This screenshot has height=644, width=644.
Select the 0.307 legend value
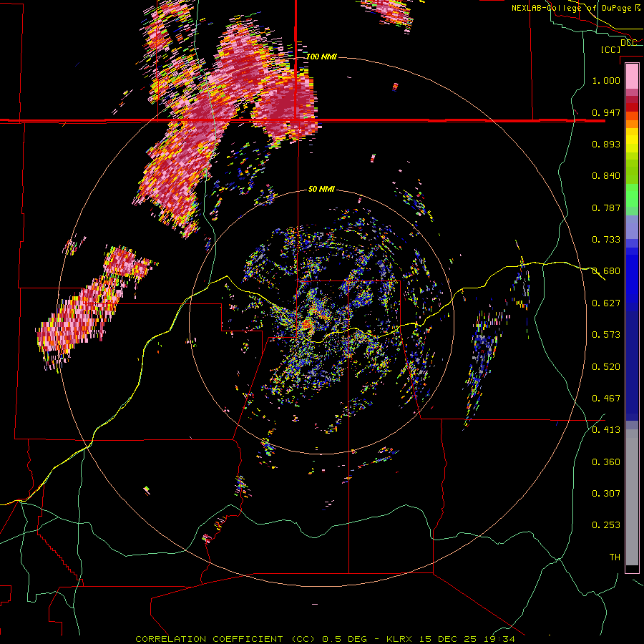click(606, 494)
